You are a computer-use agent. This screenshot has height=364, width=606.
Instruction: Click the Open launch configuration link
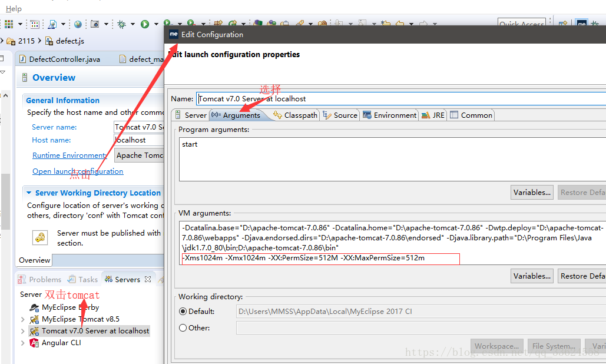pyautogui.click(x=78, y=171)
